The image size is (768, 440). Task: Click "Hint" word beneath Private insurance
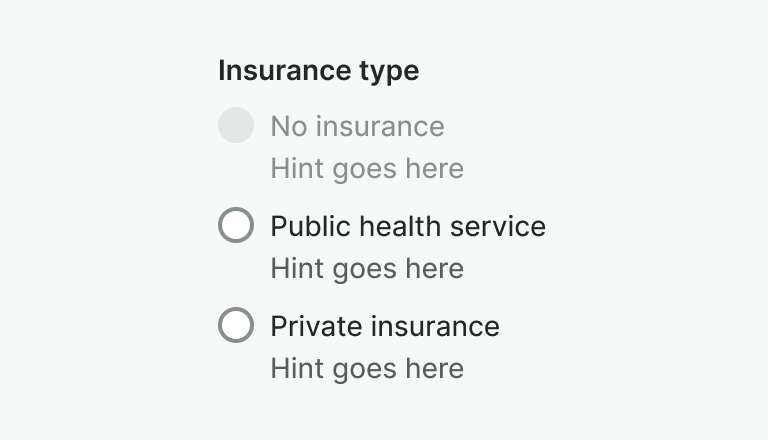point(295,368)
